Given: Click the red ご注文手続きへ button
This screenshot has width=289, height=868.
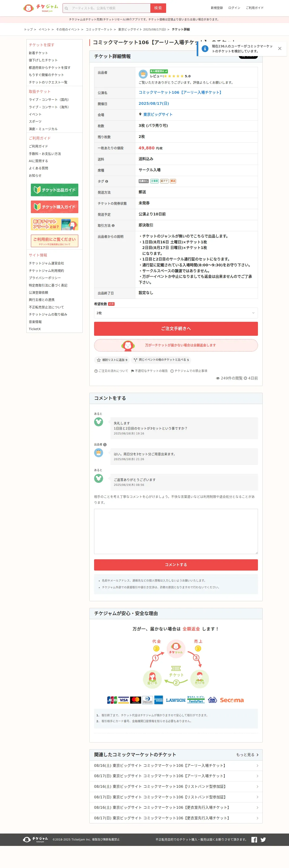Looking at the screenshot, I should (x=176, y=329).
